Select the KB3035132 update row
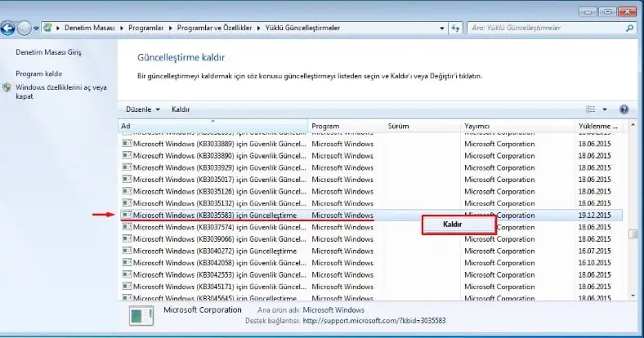Screen dimensions: 644x338 [372, 203]
